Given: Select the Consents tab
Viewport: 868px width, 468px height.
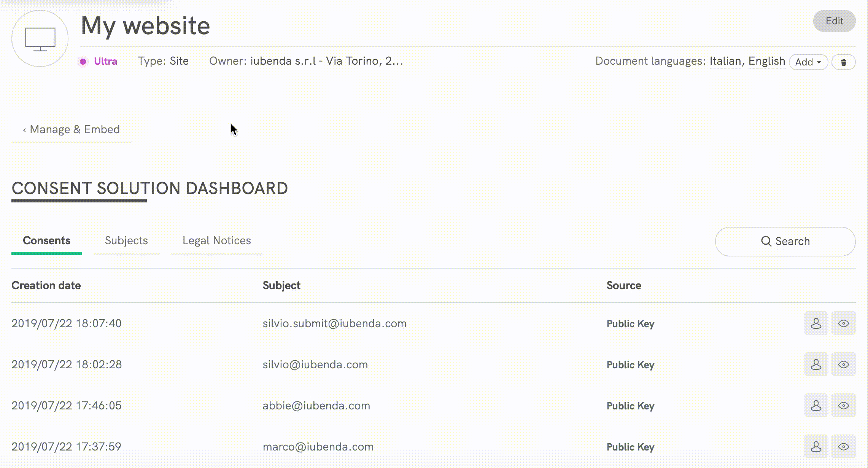Looking at the screenshot, I should 46,240.
